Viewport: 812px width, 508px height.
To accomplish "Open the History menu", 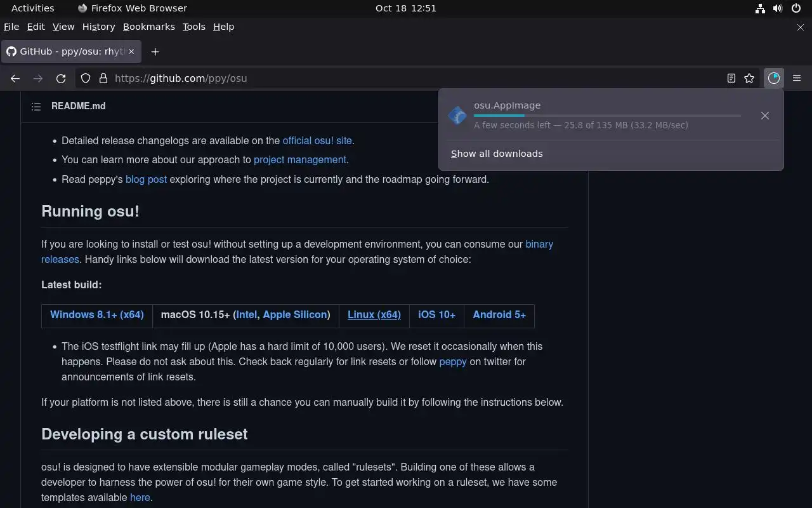I will point(98,27).
